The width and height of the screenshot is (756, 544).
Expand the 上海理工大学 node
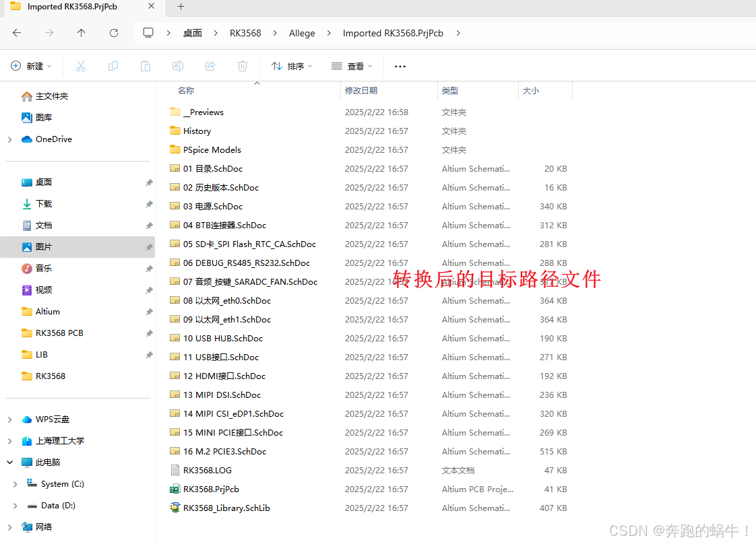coord(9,441)
